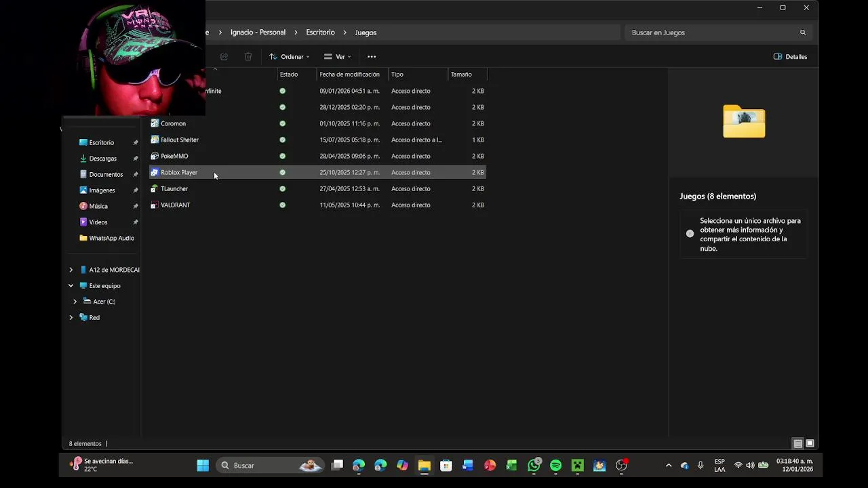Sort by the Tamaño column header
The height and width of the screenshot is (488, 868).
[468, 75]
